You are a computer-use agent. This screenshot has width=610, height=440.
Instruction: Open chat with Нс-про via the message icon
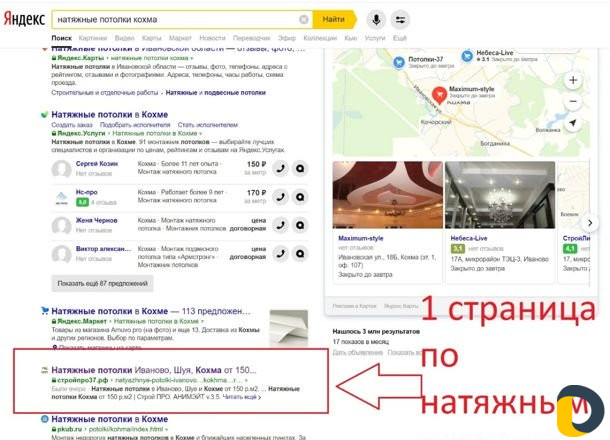point(300,197)
